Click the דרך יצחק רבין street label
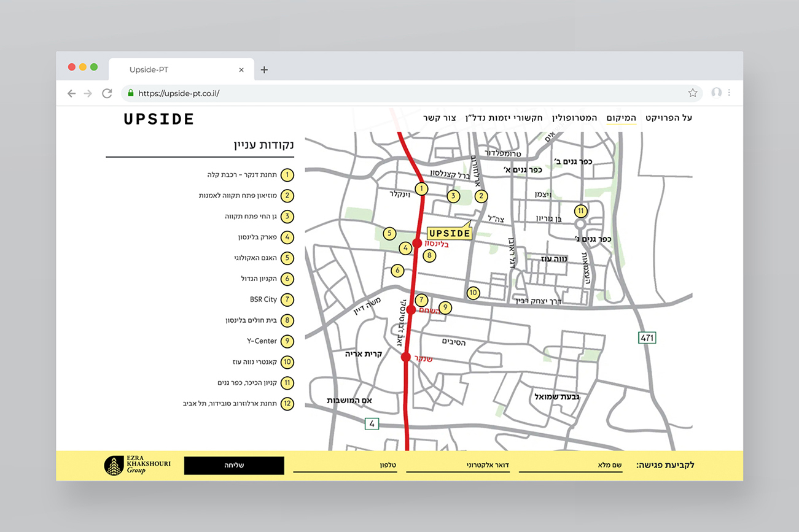This screenshot has width=799, height=532. 538,300
